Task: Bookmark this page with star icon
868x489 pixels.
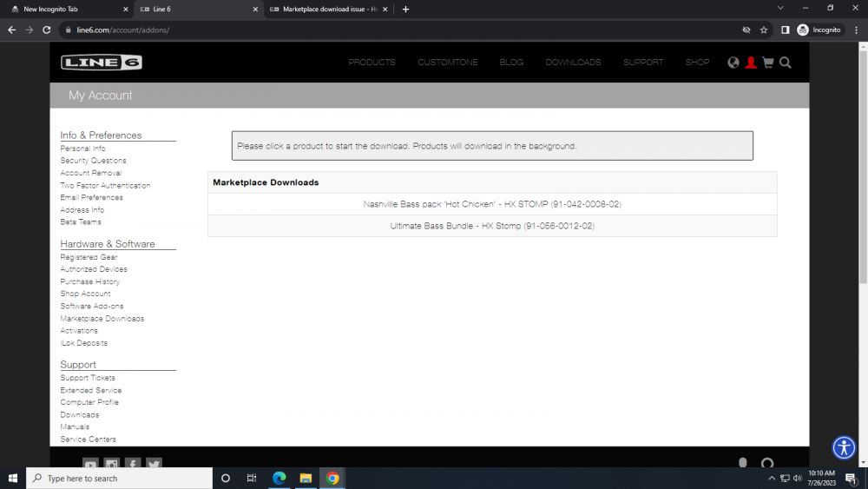Action: tap(764, 30)
